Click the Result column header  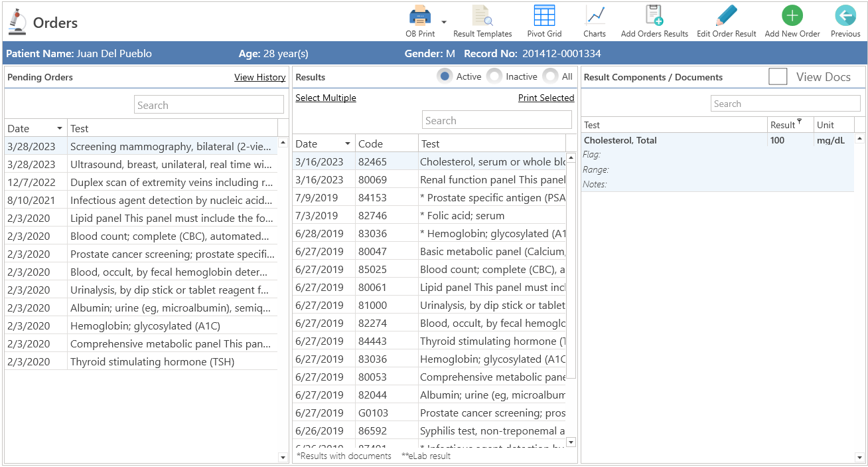pos(783,125)
